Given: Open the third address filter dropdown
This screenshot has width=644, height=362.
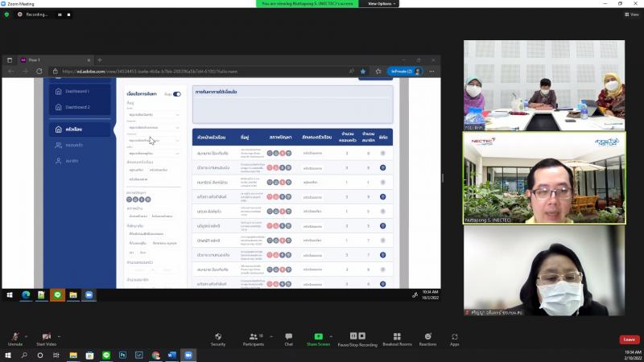Looking at the screenshot, I should pyautogui.click(x=154, y=140).
